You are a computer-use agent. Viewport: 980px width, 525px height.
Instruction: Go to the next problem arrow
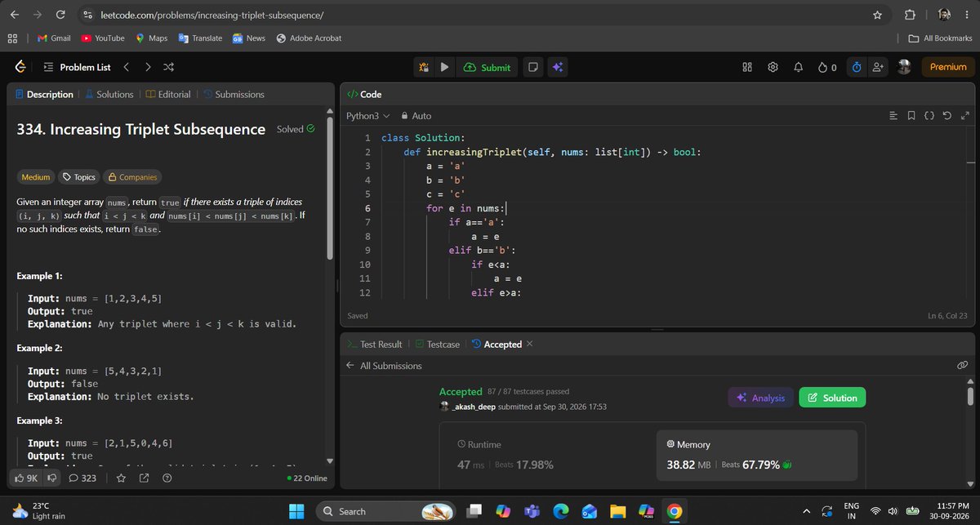click(149, 67)
